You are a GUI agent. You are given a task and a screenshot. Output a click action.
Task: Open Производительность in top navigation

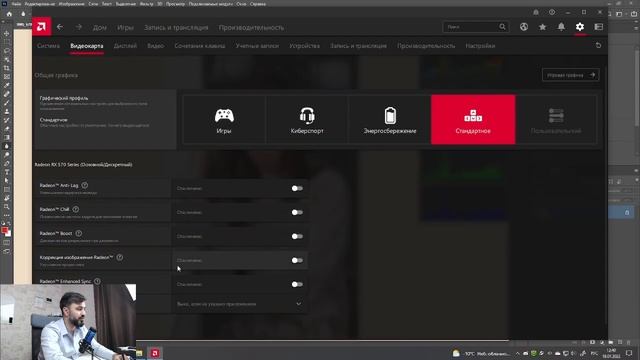point(251,27)
